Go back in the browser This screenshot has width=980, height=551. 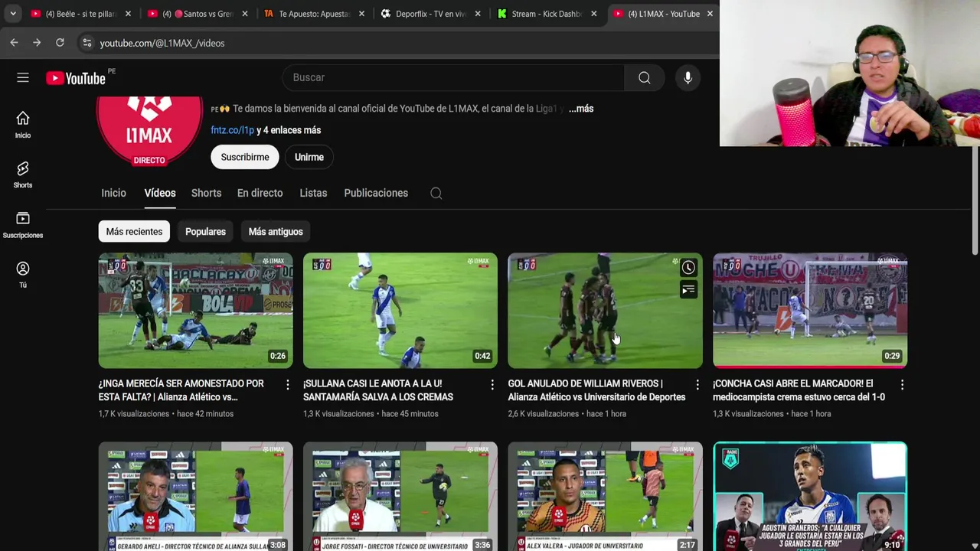[x=14, y=43]
